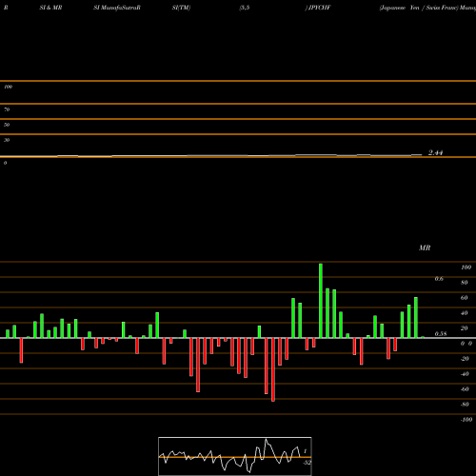Select the 'SI(TM)' header label

[x=181, y=8]
